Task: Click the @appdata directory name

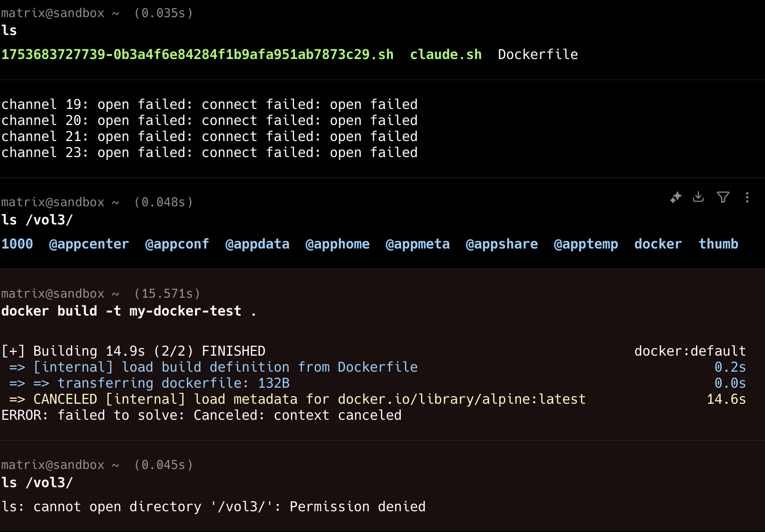Action: coord(257,244)
